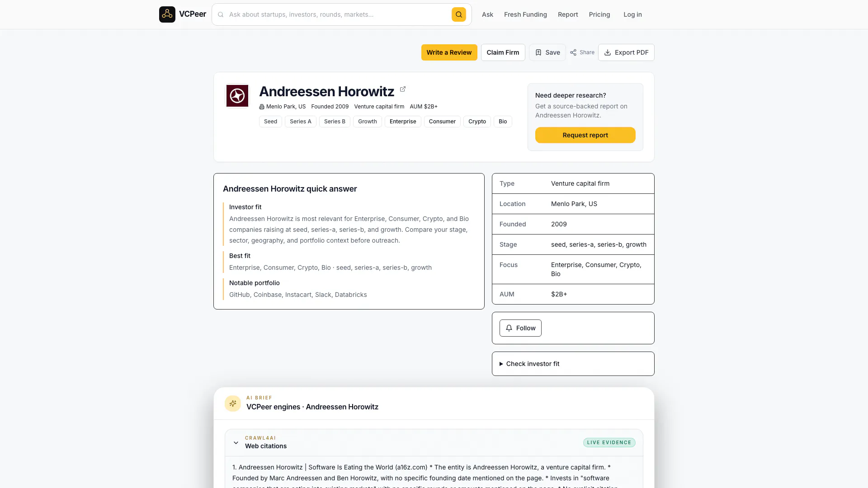Image resolution: width=868 pixels, height=488 pixels.
Task: Click the VCPeer brand name
Action: point(193,14)
